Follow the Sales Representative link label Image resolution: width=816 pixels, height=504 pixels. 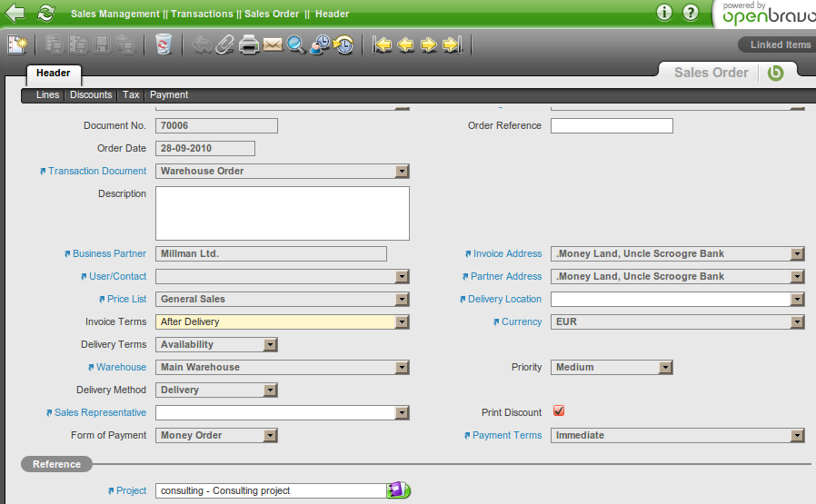click(x=101, y=412)
